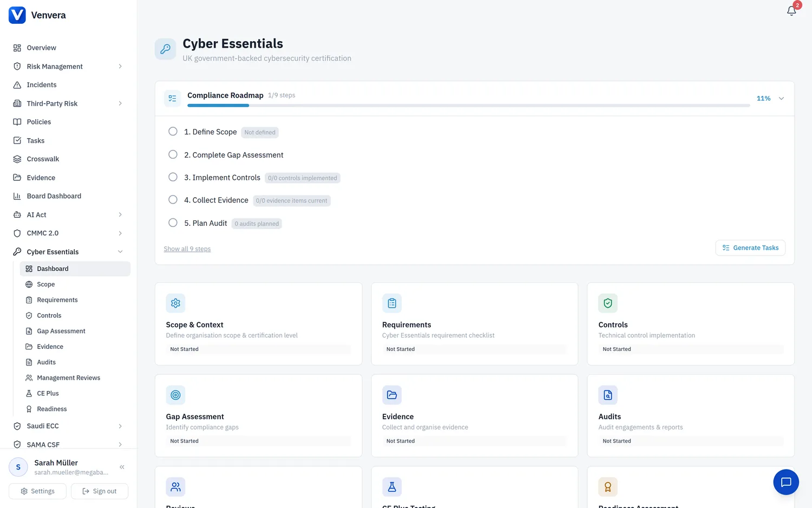This screenshot has height=508, width=812.
Task: Collapse the sidebar with double chevron
Action: [x=122, y=467]
